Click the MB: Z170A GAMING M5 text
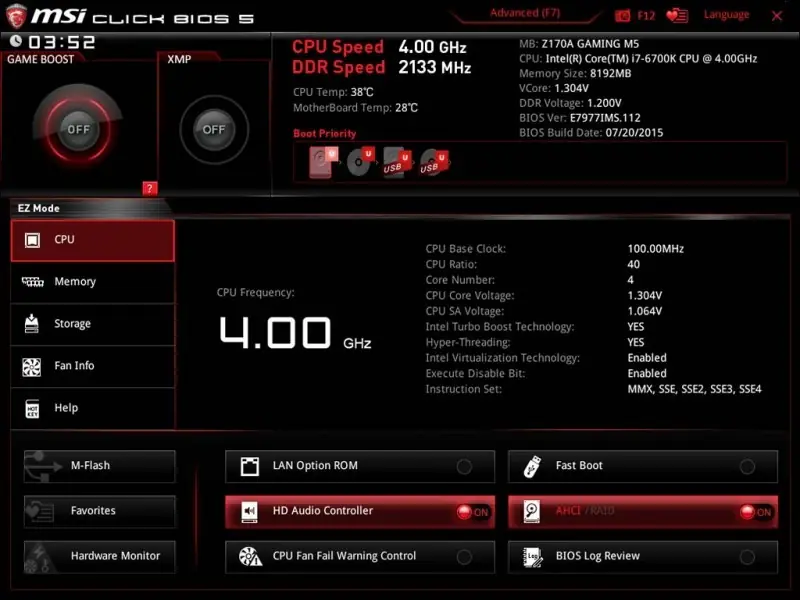 pyautogui.click(x=579, y=44)
